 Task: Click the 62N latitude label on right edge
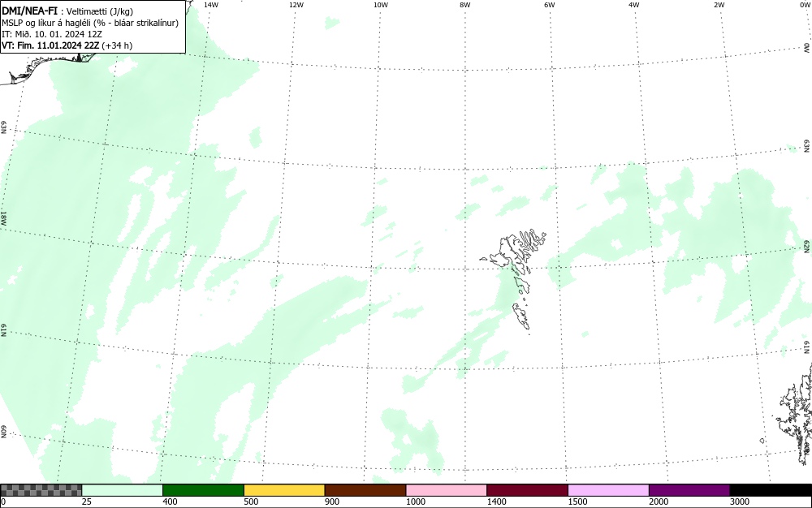coord(807,246)
